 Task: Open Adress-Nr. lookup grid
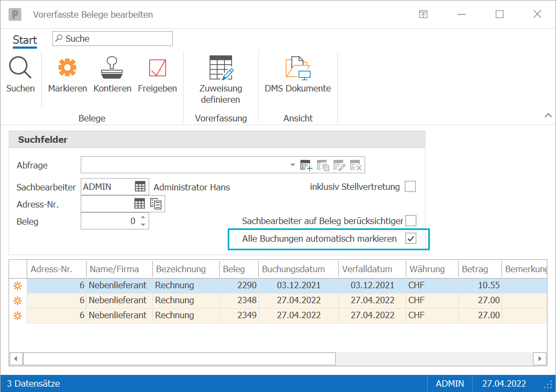(x=140, y=204)
